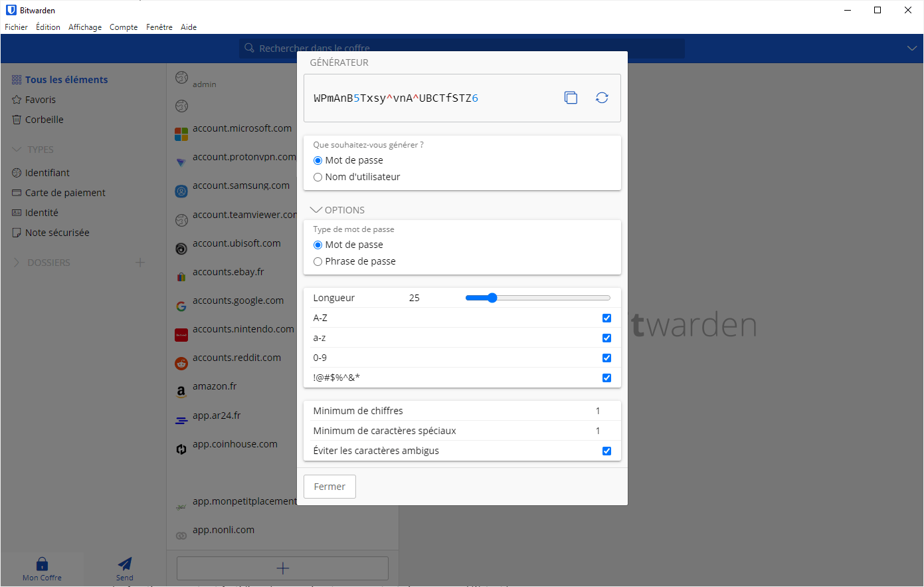924x587 pixels.
Task: Disable Éviter les caractères ambigus
Action: pos(606,451)
